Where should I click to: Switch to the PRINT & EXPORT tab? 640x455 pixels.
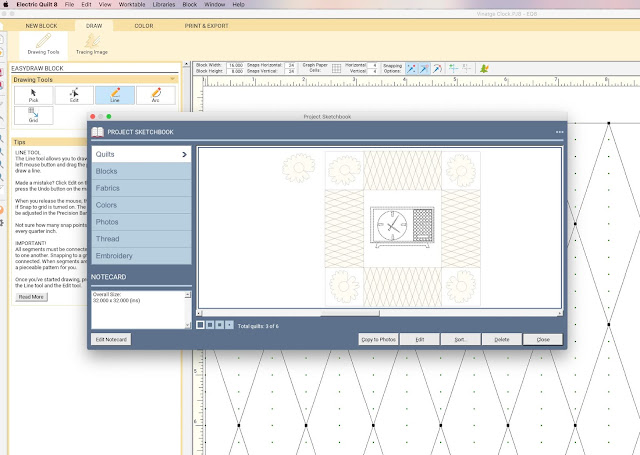207,26
